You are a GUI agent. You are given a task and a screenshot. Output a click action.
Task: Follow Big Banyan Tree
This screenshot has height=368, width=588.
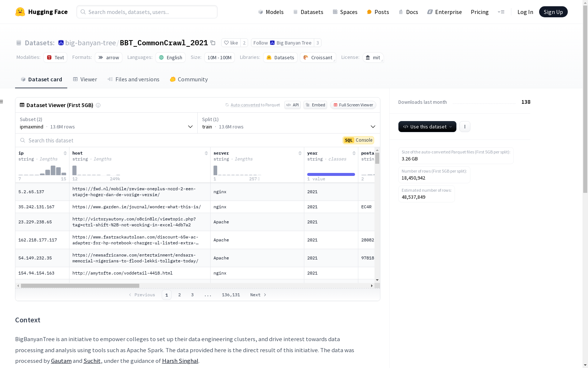283,43
